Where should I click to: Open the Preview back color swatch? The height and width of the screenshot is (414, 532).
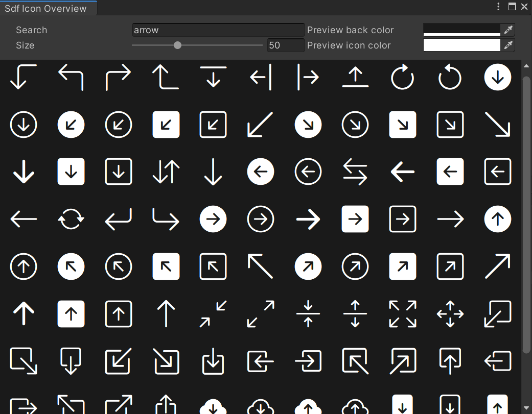[x=462, y=30]
